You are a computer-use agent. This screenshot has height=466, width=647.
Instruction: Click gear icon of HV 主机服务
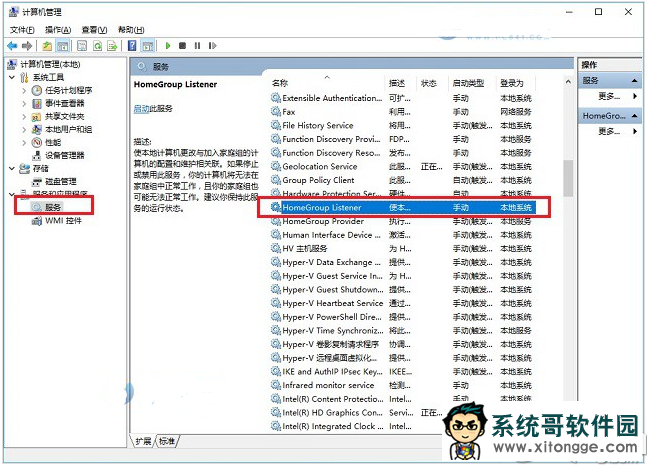pyautogui.click(x=276, y=248)
